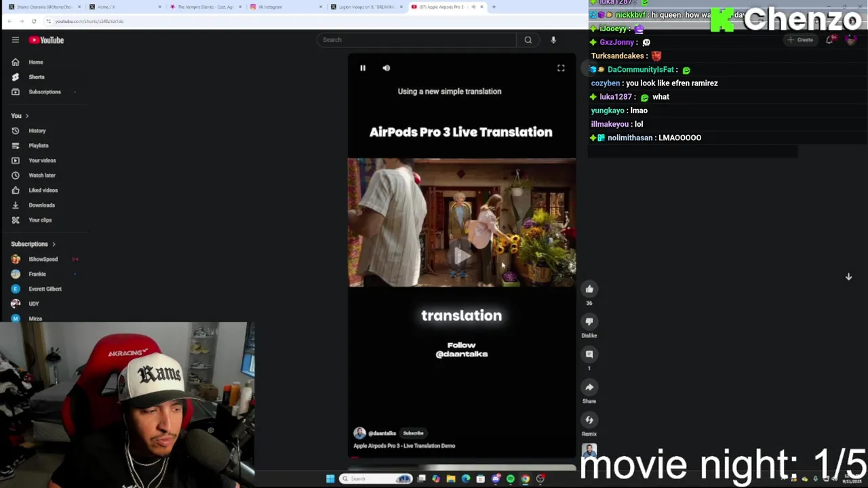
Task: Mute the Shorts video volume
Action: coord(386,68)
